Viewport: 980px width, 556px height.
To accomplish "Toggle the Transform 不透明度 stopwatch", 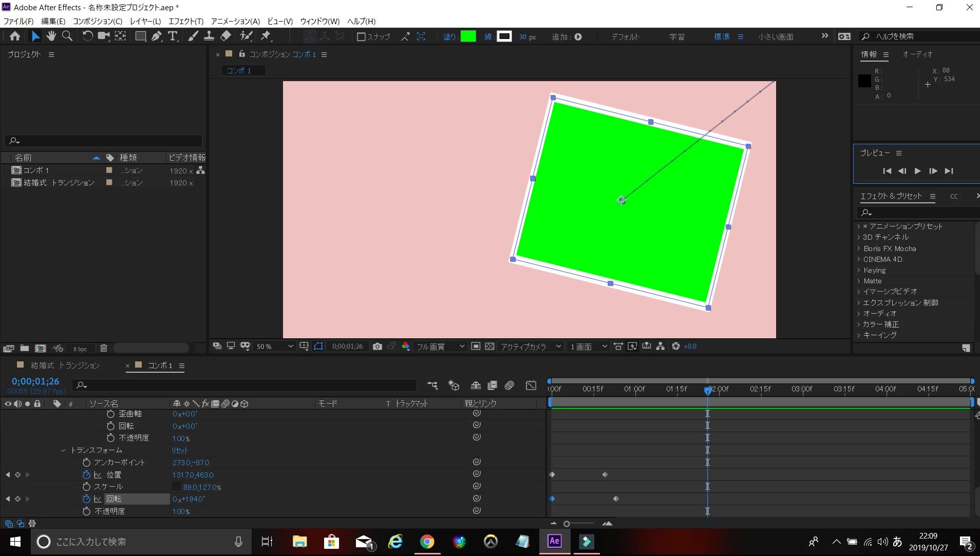I will [x=86, y=511].
